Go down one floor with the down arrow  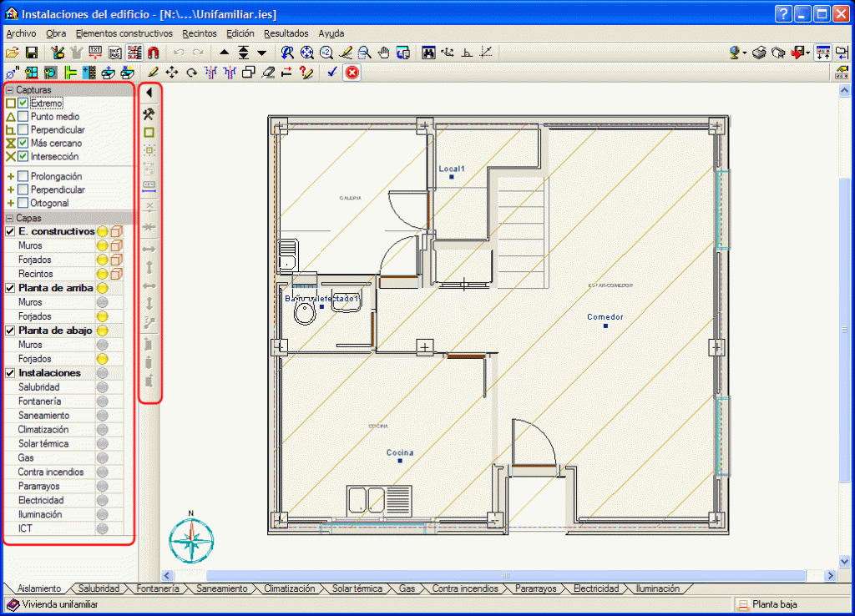click(262, 53)
